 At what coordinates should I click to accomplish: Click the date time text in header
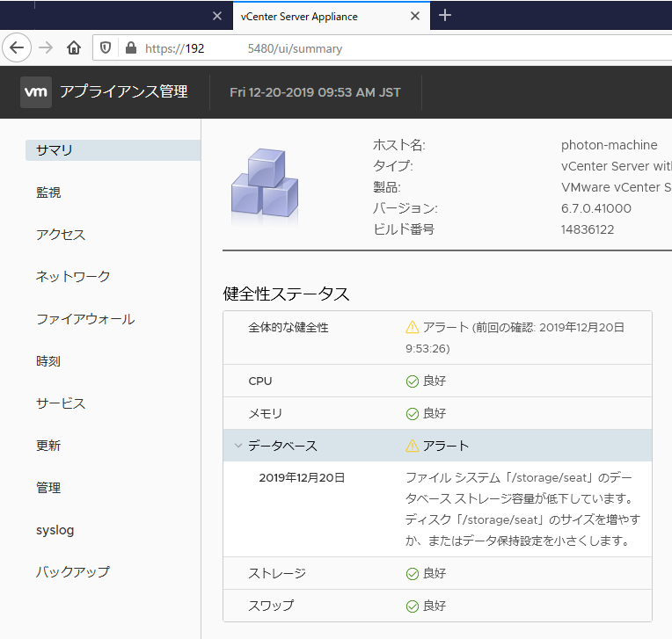315,92
